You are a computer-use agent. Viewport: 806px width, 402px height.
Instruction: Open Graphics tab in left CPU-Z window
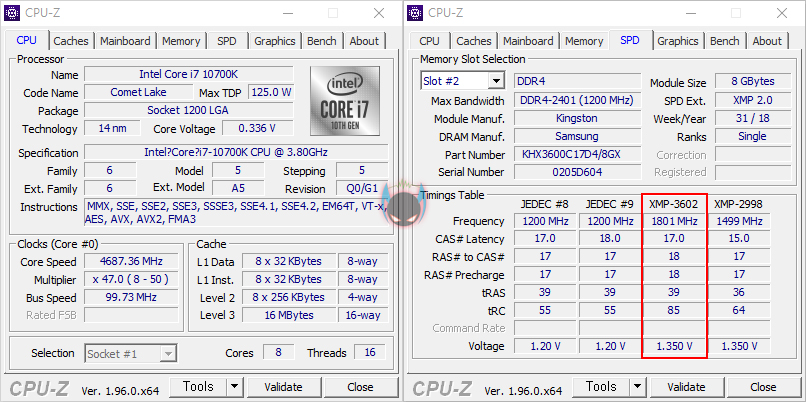275,41
